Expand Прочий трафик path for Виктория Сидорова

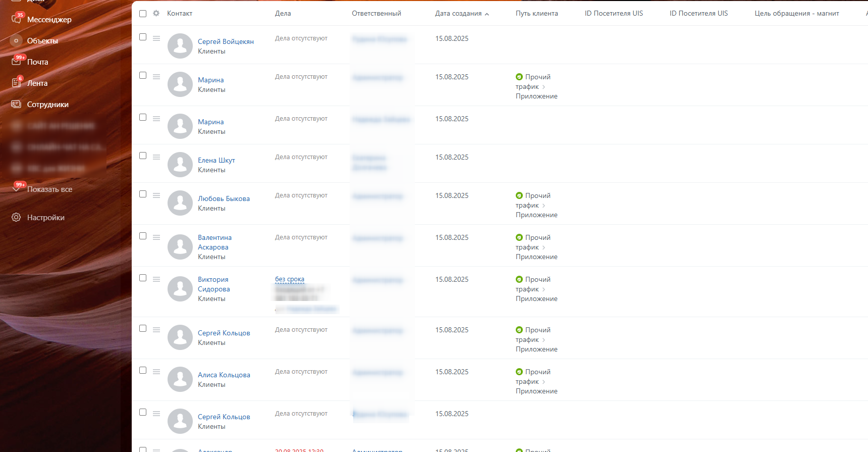coord(544,289)
